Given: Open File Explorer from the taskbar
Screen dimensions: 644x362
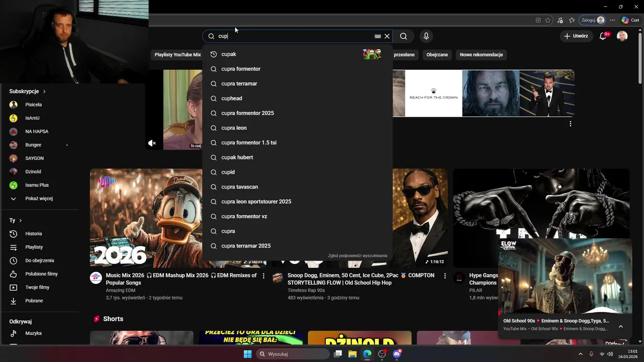Looking at the screenshot, I should coord(353,354).
